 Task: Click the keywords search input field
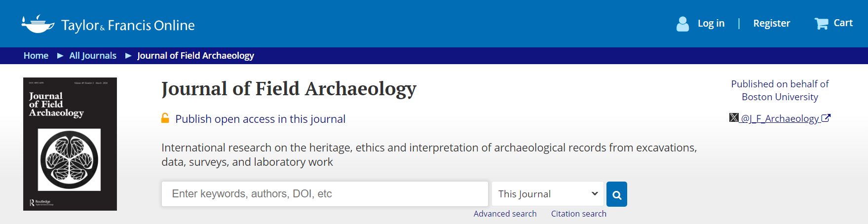tap(324, 194)
